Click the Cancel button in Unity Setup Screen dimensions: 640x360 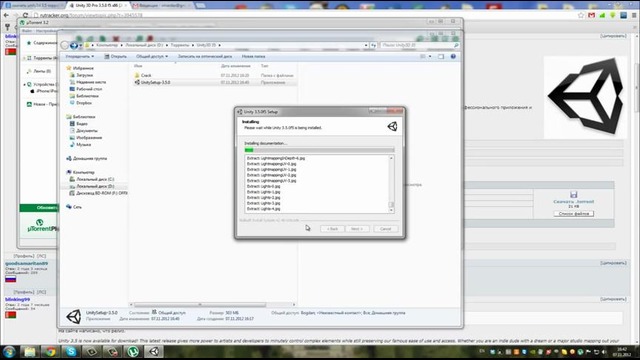[385, 229]
